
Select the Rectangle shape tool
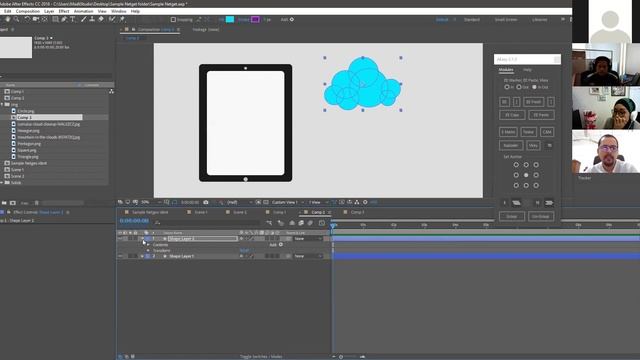pyautogui.click(x=55, y=19)
